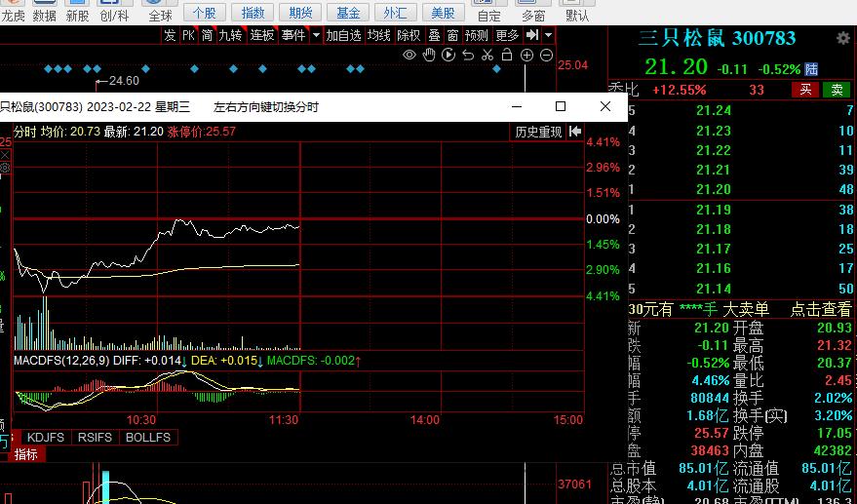Viewport: 857px width, 504px height.
Task: Open the toolbar overflow dropdown after 更多
Action: pyautogui.click(x=548, y=36)
